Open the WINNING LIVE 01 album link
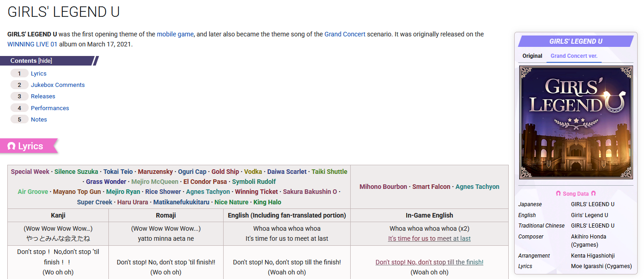Screen dimensions: 644x279 [32, 44]
